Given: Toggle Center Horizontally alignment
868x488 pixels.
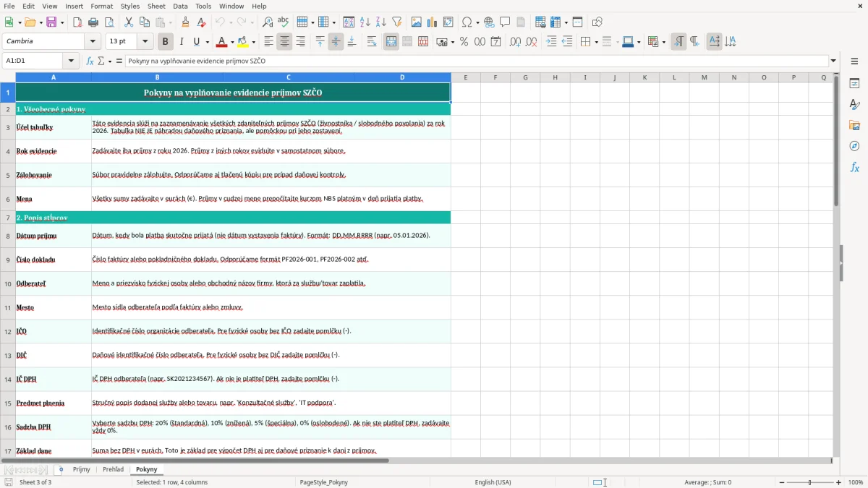Looking at the screenshot, I should 284,42.
